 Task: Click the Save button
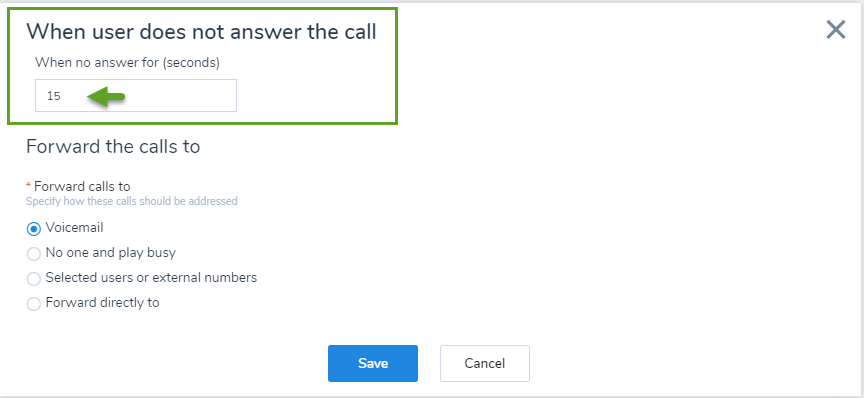coord(373,363)
